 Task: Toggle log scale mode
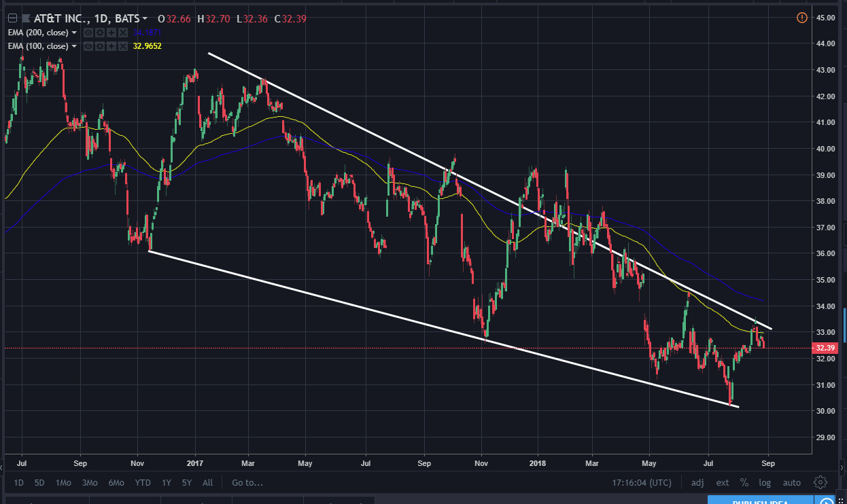(765, 483)
